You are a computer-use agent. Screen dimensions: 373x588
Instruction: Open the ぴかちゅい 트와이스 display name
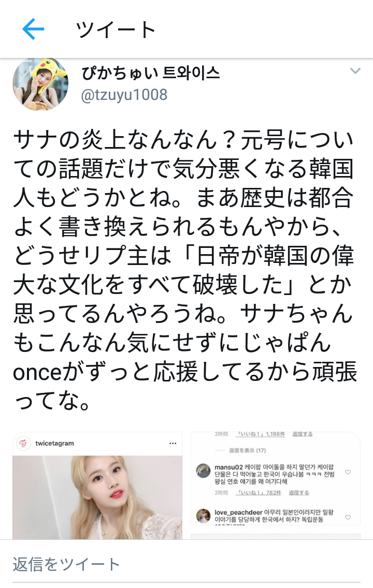150,72
